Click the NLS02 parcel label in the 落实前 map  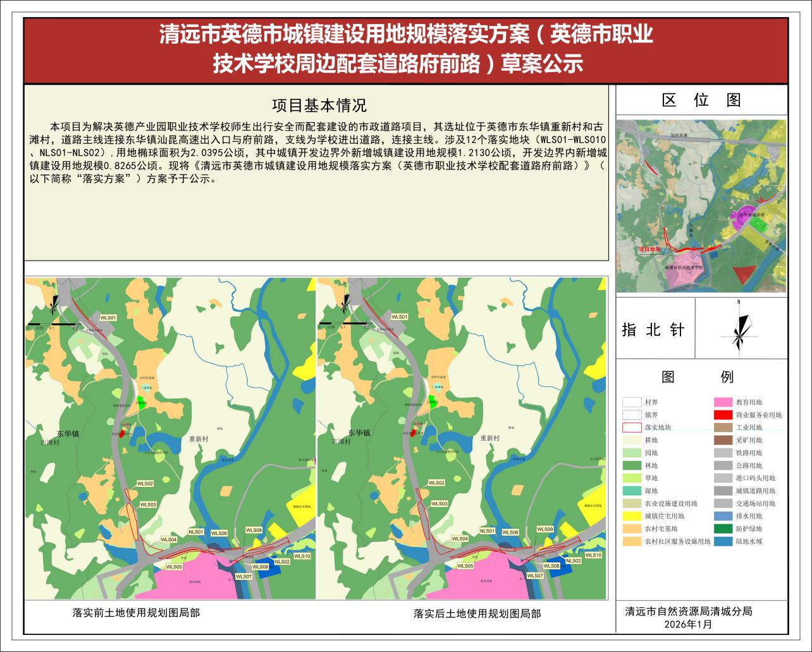pos(281,562)
